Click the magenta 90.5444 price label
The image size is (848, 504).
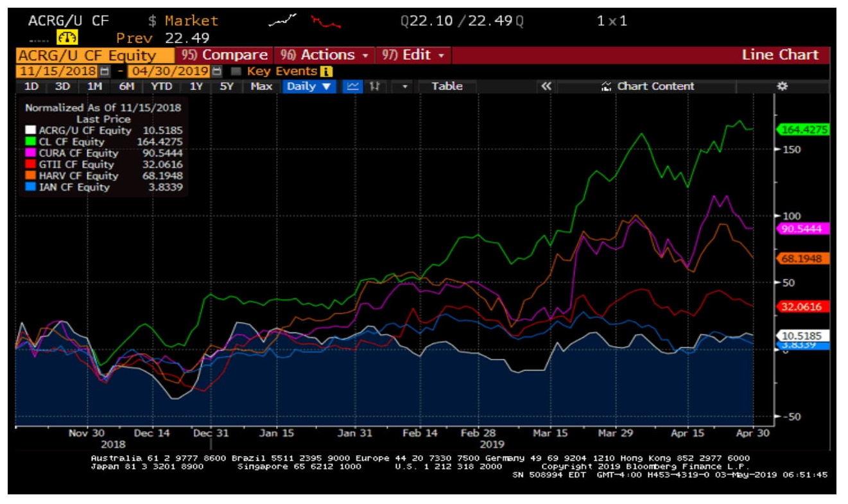[803, 229]
